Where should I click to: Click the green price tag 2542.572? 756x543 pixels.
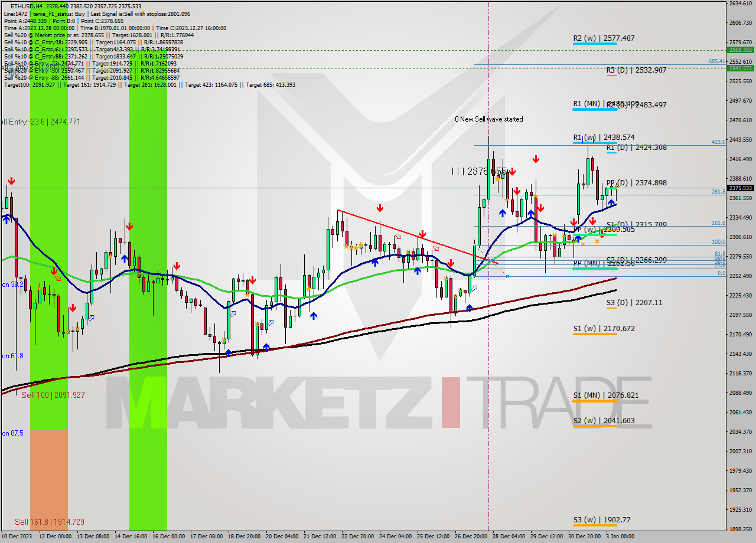click(741, 68)
